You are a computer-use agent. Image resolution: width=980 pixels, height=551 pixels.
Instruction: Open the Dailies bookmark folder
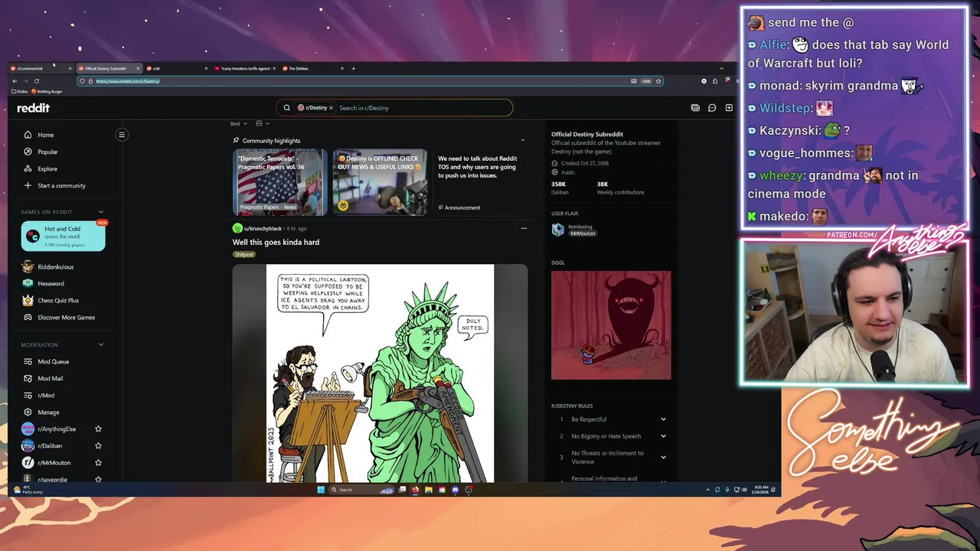click(x=20, y=91)
